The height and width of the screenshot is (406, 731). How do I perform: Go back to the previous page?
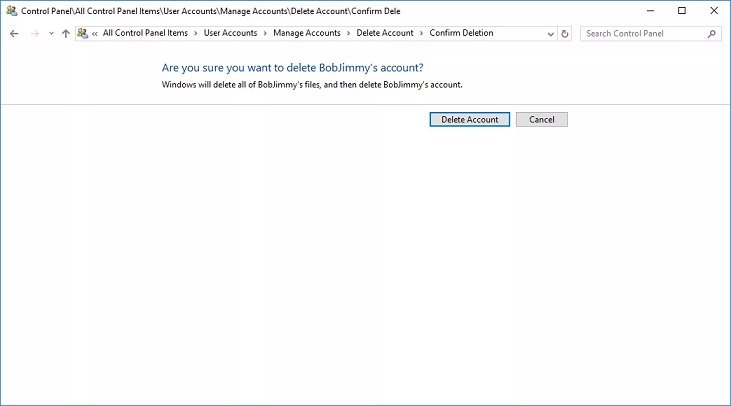(x=14, y=34)
